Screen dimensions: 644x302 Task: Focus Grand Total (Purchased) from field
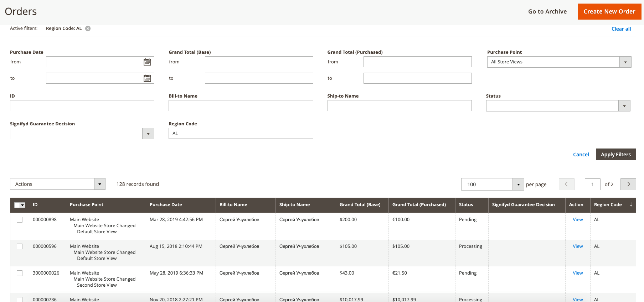[x=418, y=62]
